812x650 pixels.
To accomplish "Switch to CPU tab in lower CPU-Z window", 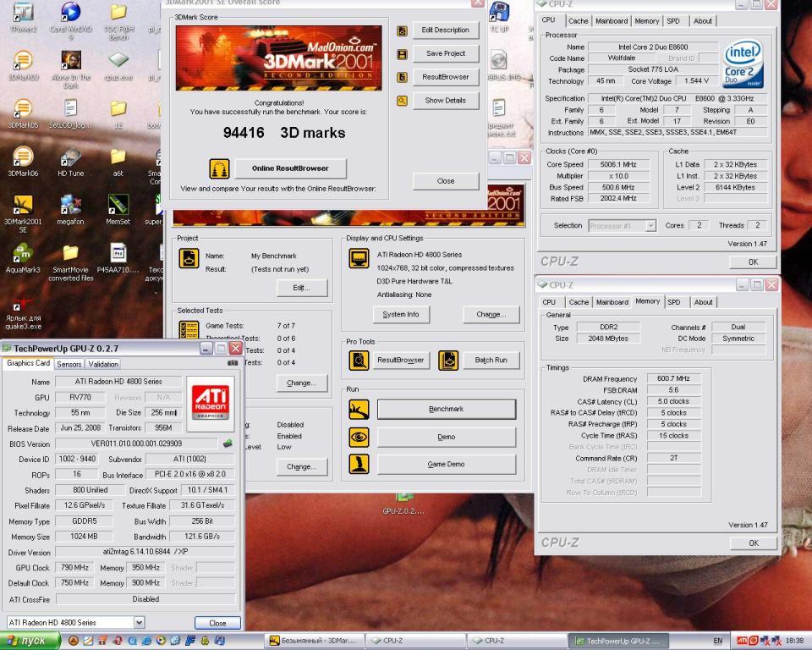I will [x=549, y=302].
